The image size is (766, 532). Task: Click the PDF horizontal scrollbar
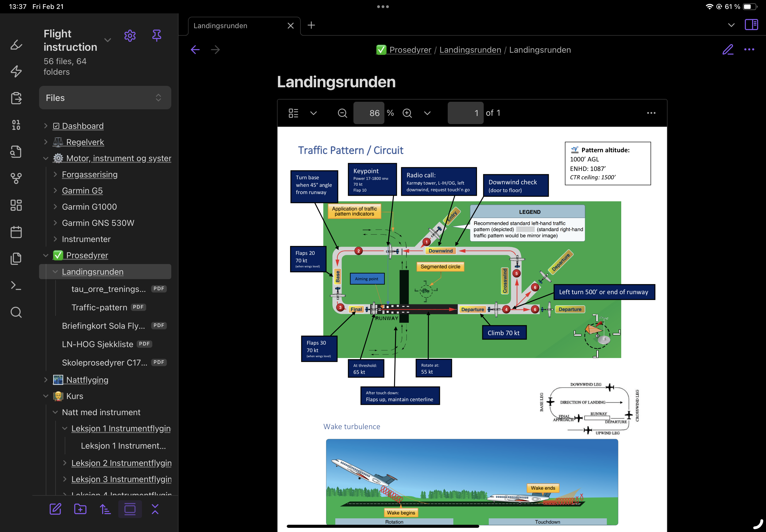click(382, 526)
